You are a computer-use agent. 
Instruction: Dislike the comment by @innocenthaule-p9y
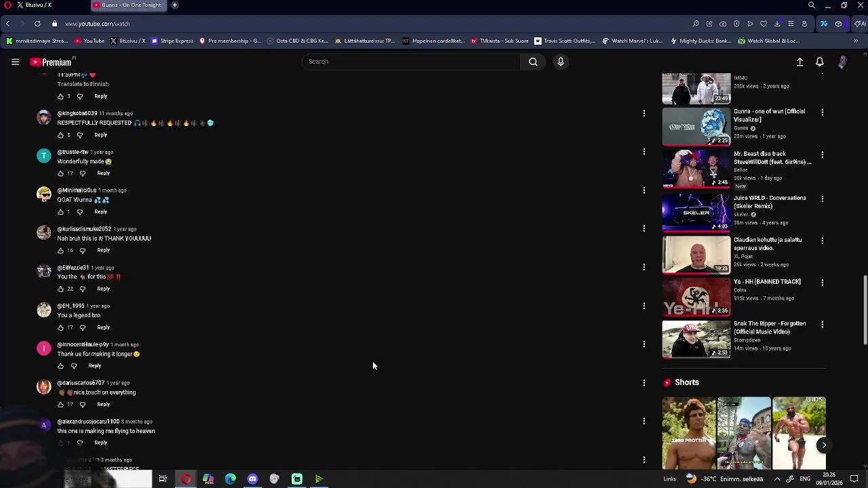click(74, 366)
